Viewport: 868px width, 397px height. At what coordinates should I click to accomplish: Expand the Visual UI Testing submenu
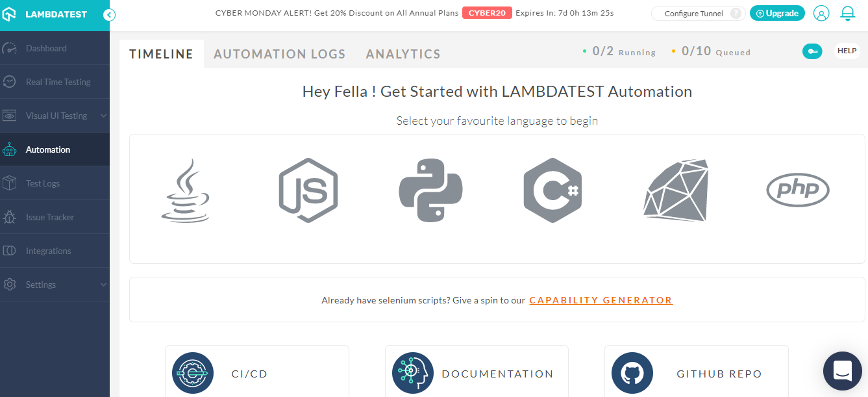click(x=103, y=116)
